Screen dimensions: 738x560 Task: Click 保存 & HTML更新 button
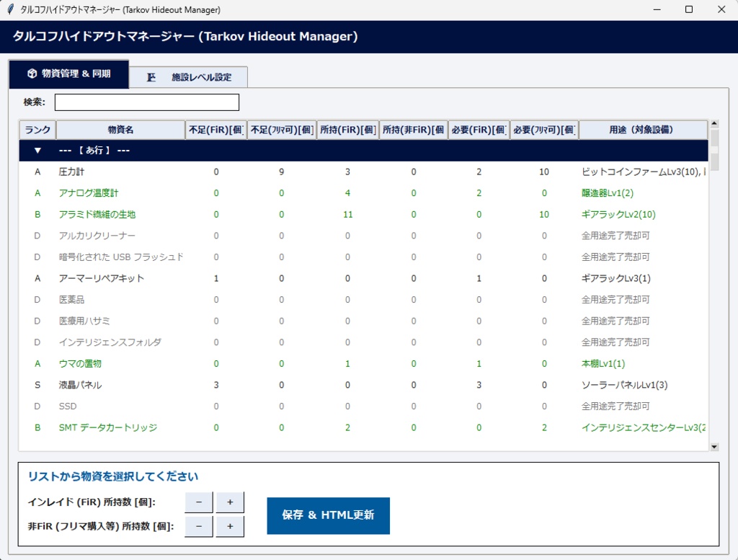click(328, 515)
